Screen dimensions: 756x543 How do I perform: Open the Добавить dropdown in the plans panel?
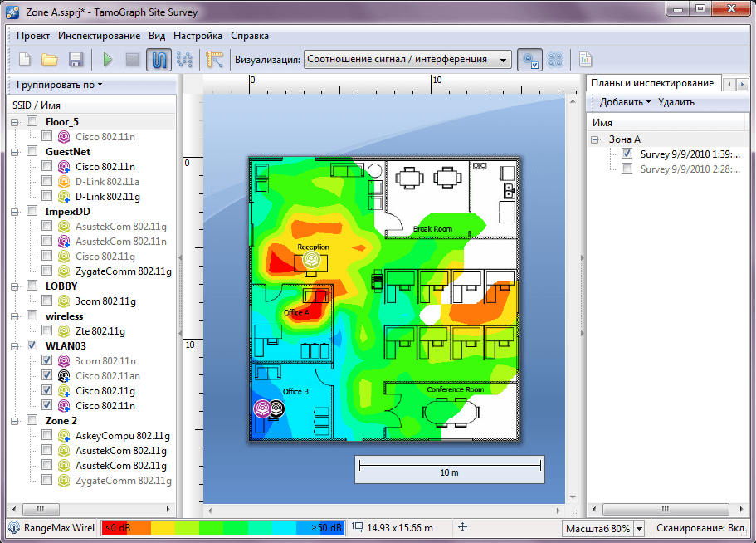click(625, 102)
